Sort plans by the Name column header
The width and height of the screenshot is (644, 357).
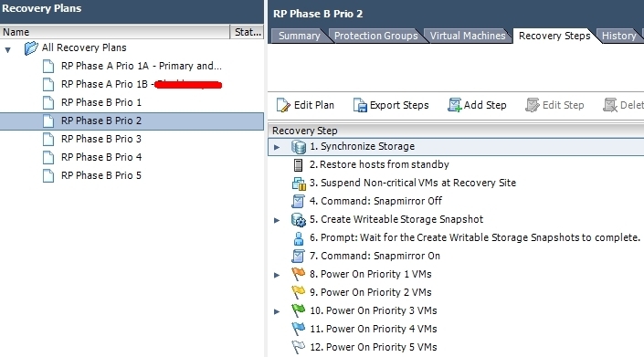click(x=115, y=32)
